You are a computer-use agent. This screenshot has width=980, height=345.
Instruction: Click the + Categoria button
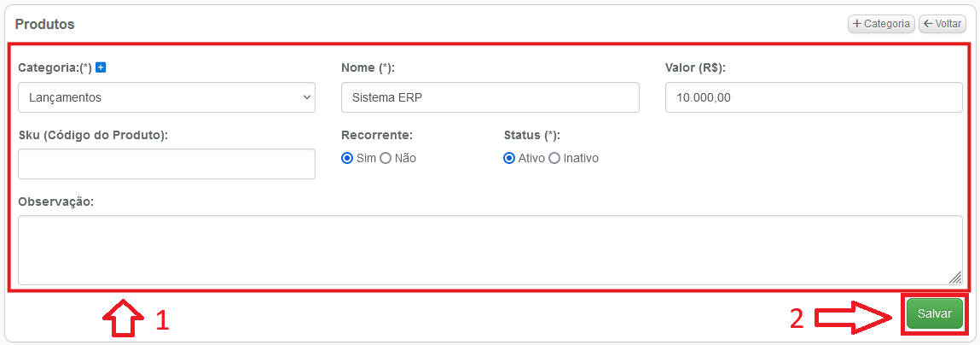[881, 24]
